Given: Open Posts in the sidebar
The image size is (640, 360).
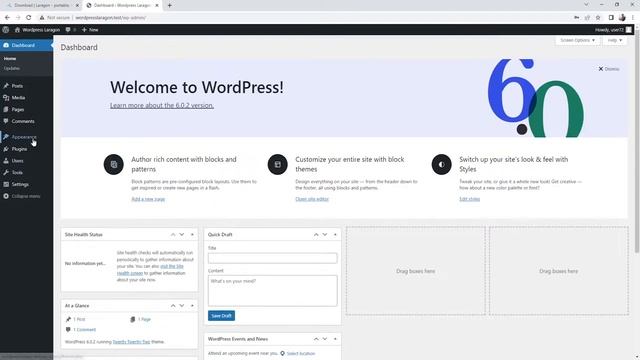Looking at the screenshot, I should tap(17, 86).
